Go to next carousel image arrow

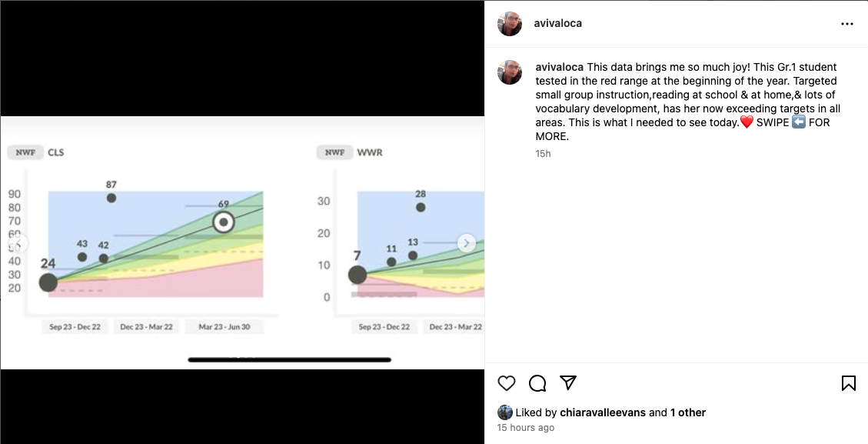pyautogui.click(x=466, y=243)
